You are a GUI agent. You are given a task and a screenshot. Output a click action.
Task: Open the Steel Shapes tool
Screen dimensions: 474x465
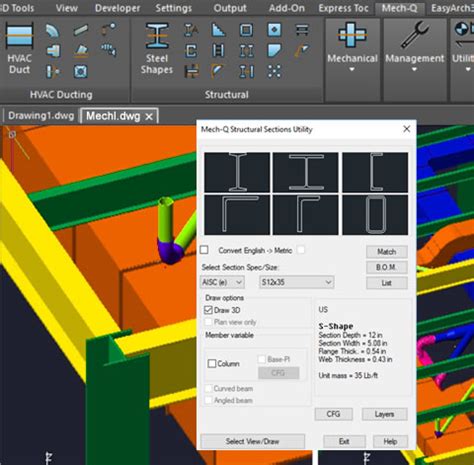click(x=157, y=48)
